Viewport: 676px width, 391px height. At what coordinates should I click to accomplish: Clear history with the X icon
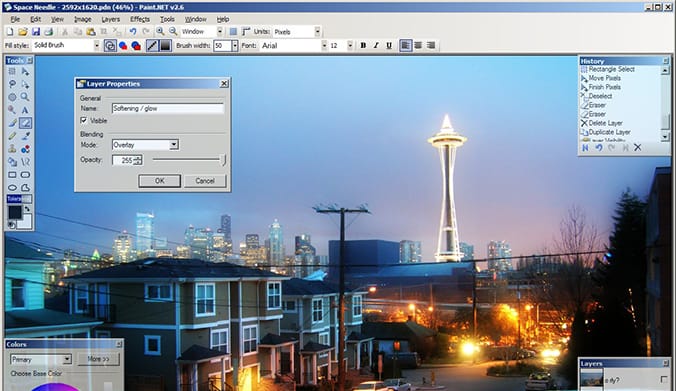(638, 148)
